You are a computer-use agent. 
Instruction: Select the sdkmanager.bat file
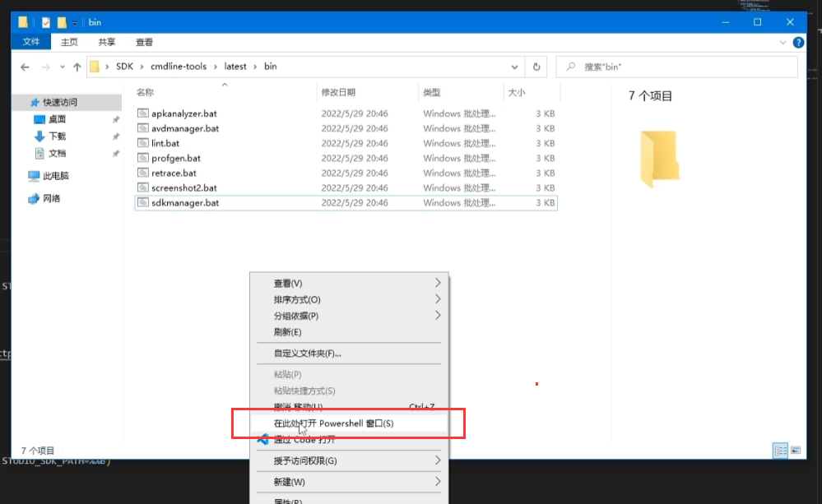click(346, 203)
